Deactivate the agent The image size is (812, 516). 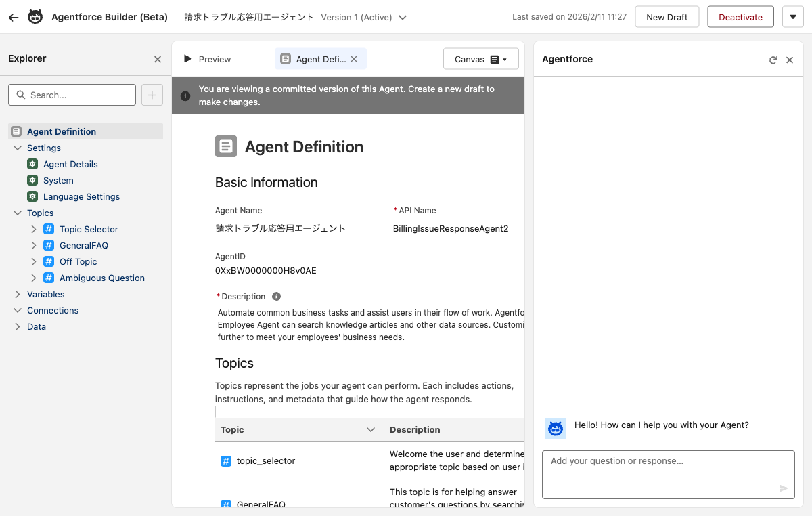740,16
